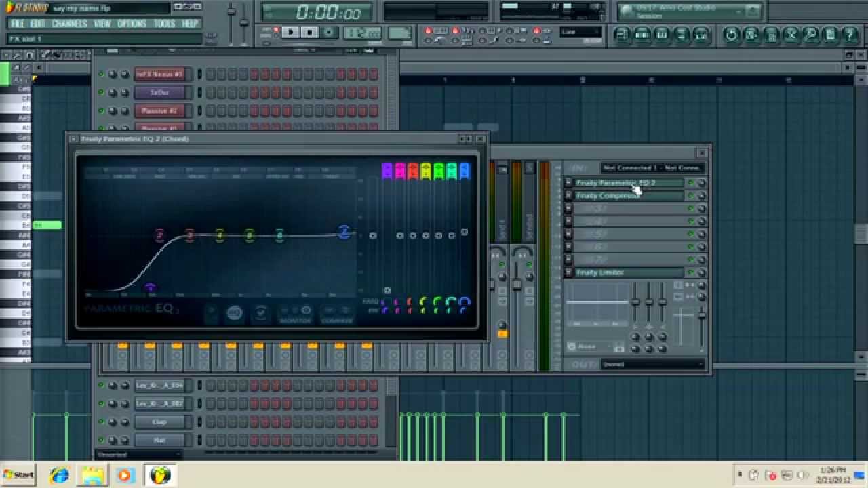Click the COMPARE control in Parametric EQ
The width and height of the screenshot is (868, 488).
[x=337, y=314]
